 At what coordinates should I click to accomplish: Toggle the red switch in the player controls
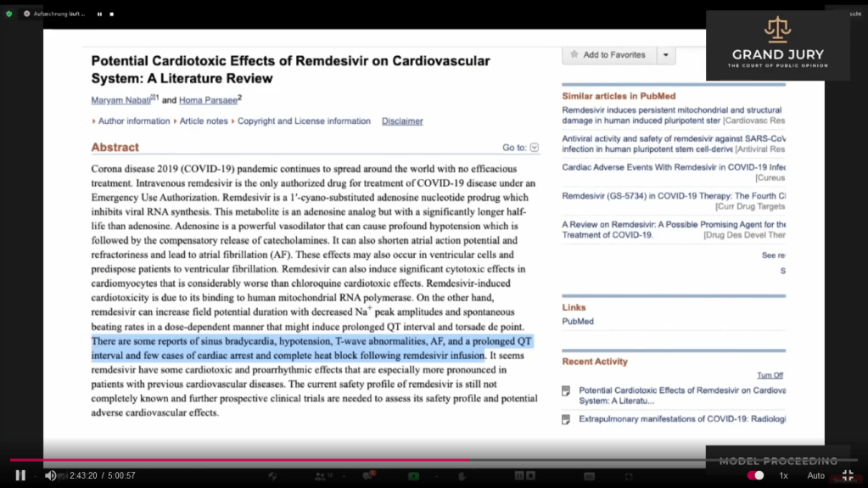pos(755,475)
